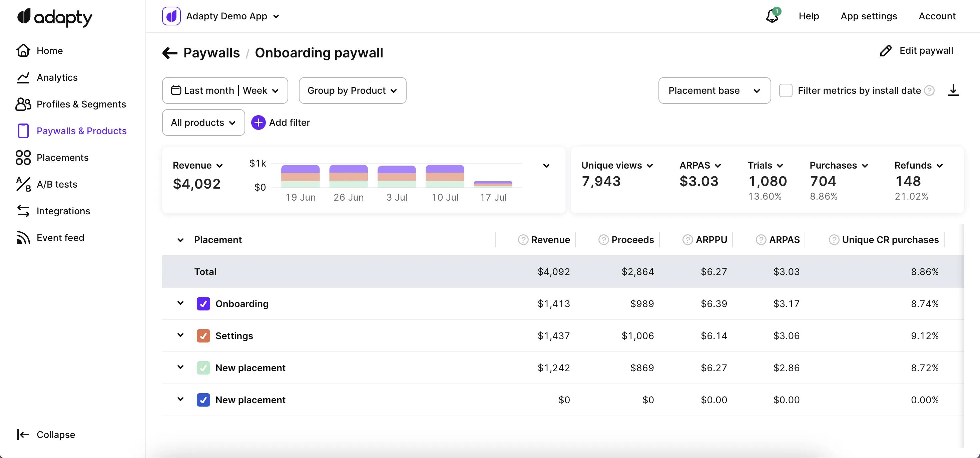
Task: Uncheck the Settings placement checkbox
Action: click(x=203, y=336)
